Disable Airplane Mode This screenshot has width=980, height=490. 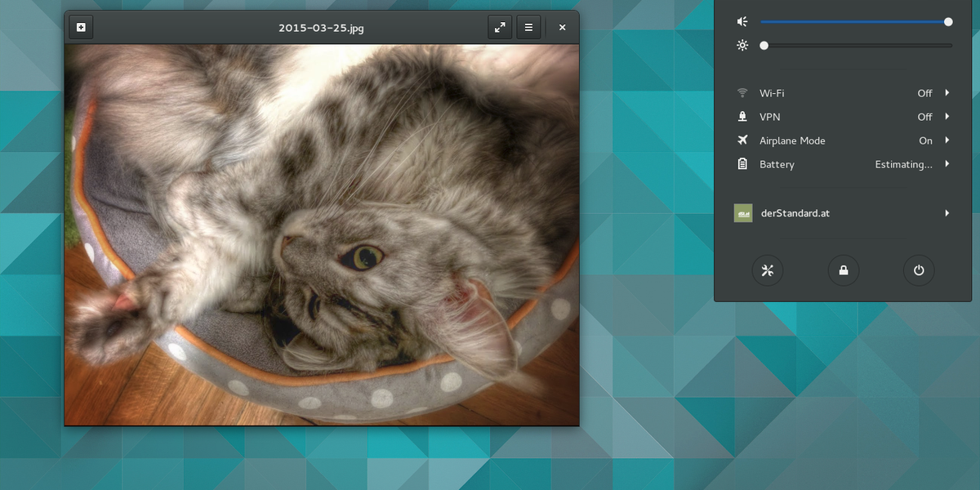tap(926, 140)
